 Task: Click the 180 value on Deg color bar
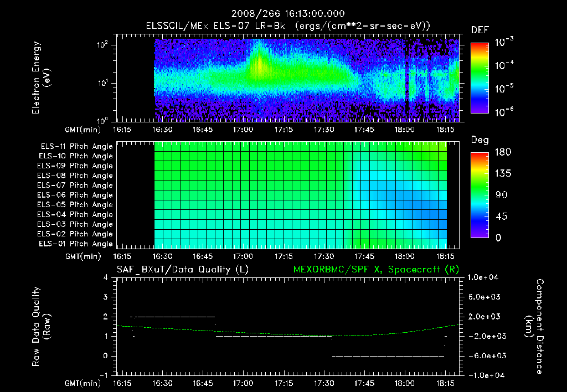click(503, 152)
